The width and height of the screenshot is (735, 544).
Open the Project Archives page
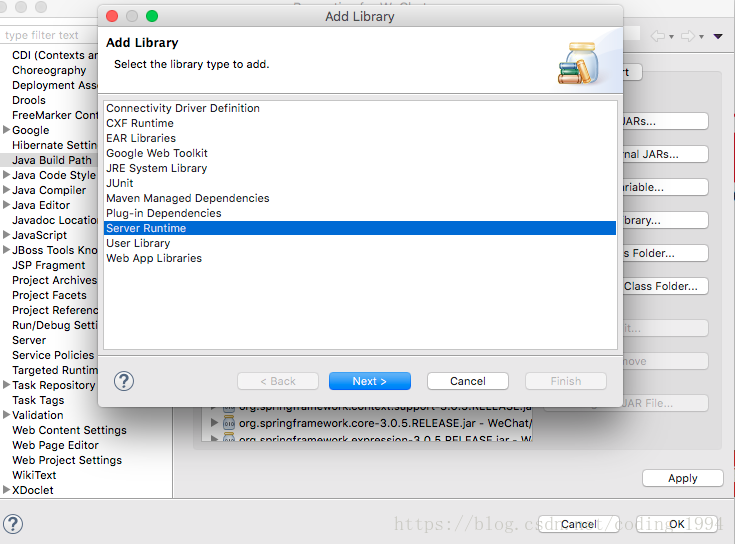click(x=54, y=280)
